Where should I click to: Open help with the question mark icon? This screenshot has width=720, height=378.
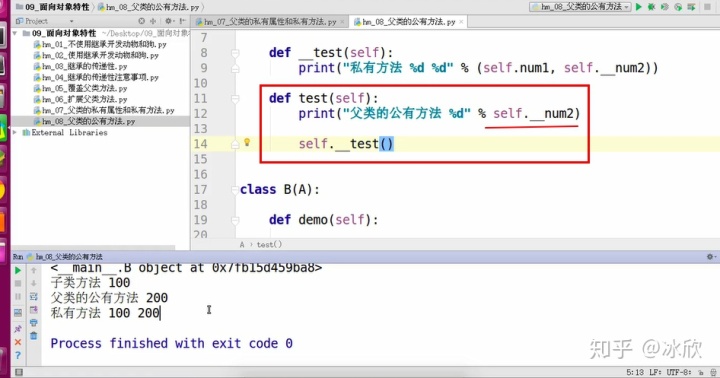18,355
